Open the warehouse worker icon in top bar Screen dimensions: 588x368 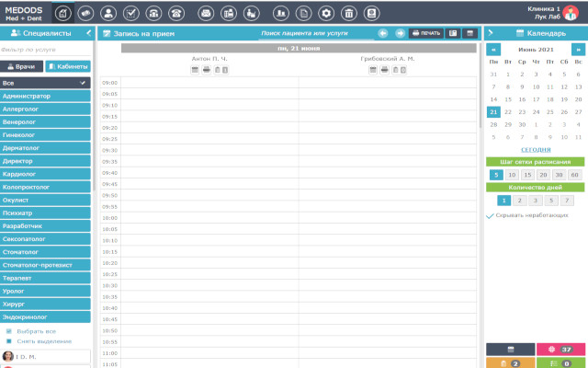pyautogui.click(x=251, y=14)
